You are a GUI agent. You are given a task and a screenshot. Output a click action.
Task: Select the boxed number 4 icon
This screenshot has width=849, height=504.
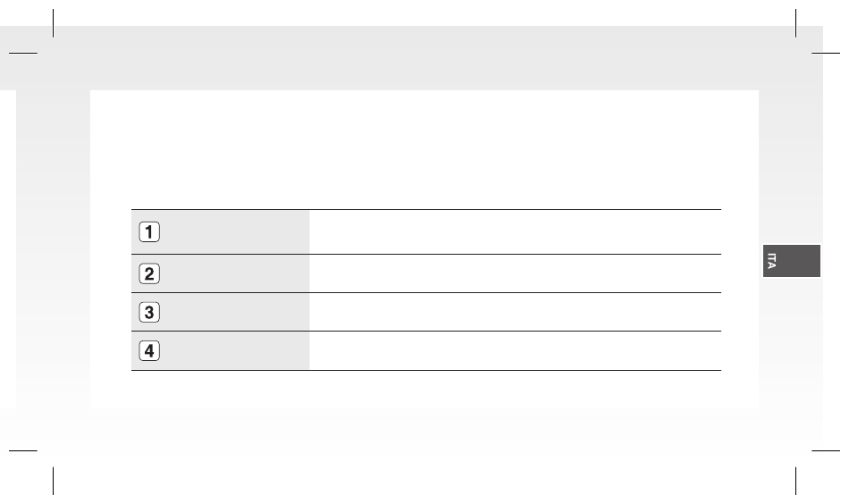point(149,351)
